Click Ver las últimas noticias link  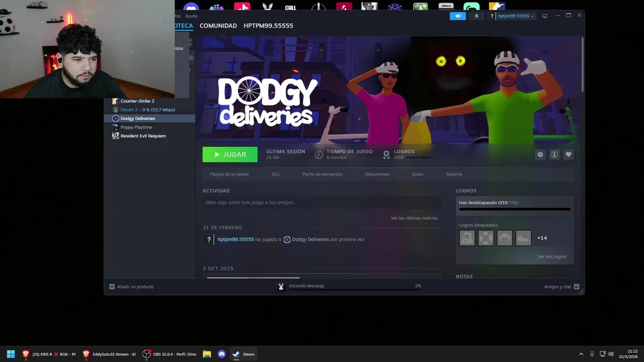[414, 218]
